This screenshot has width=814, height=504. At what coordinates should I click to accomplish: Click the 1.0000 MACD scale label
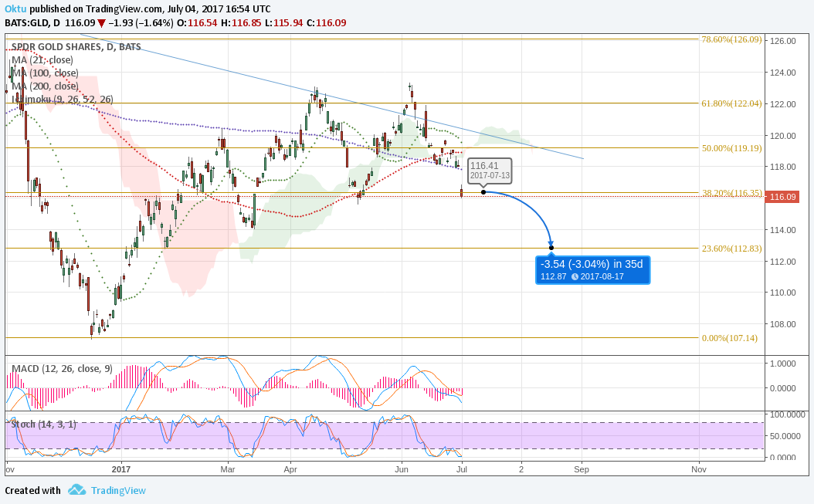click(x=783, y=364)
